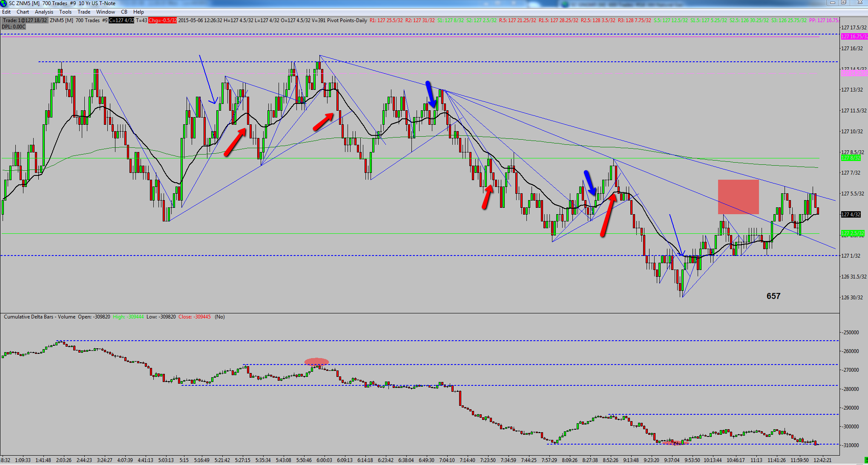Open the CB menu

[x=124, y=12]
